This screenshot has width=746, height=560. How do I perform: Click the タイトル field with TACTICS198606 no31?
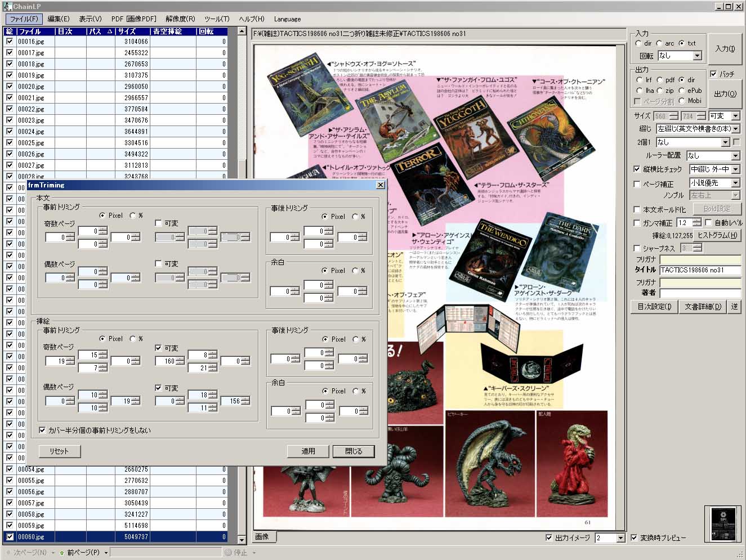700,270
